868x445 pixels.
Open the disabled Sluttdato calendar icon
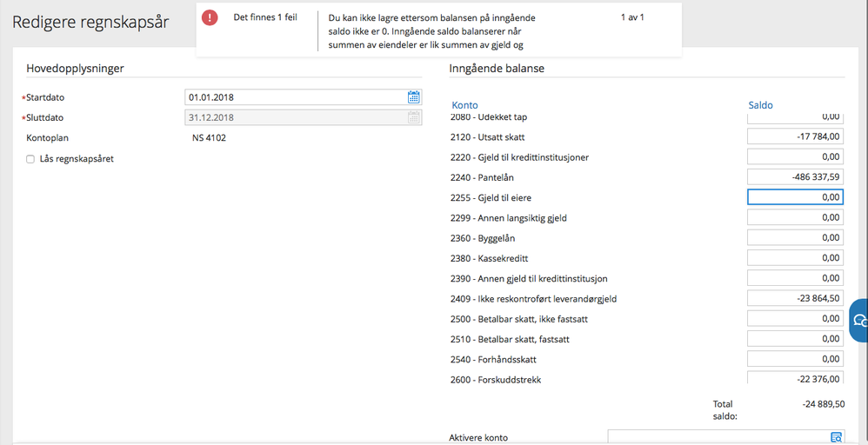413,117
